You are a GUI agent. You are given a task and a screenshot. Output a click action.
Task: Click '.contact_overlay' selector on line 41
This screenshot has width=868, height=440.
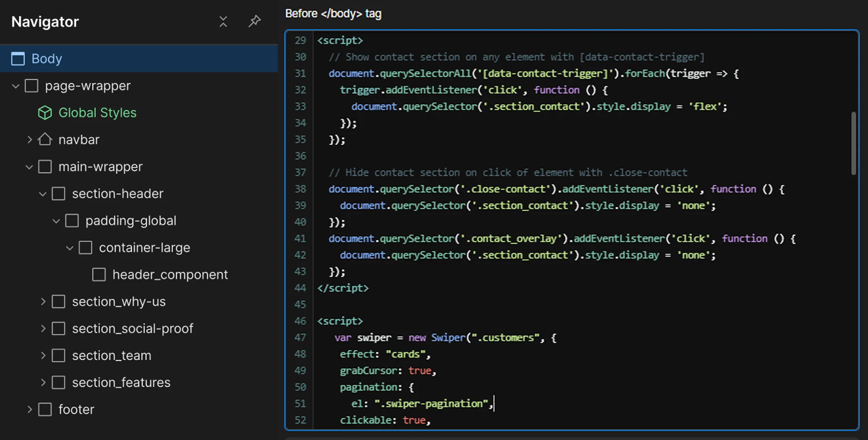511,238
